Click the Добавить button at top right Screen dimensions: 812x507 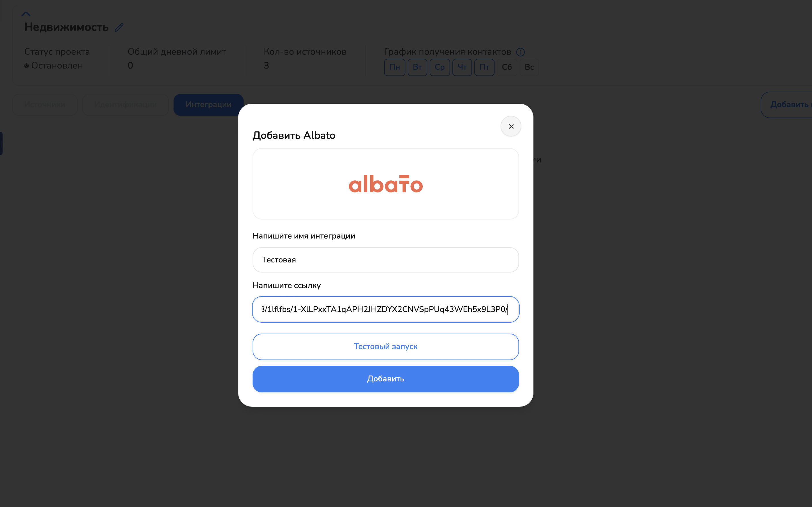(x=792, y=105)
